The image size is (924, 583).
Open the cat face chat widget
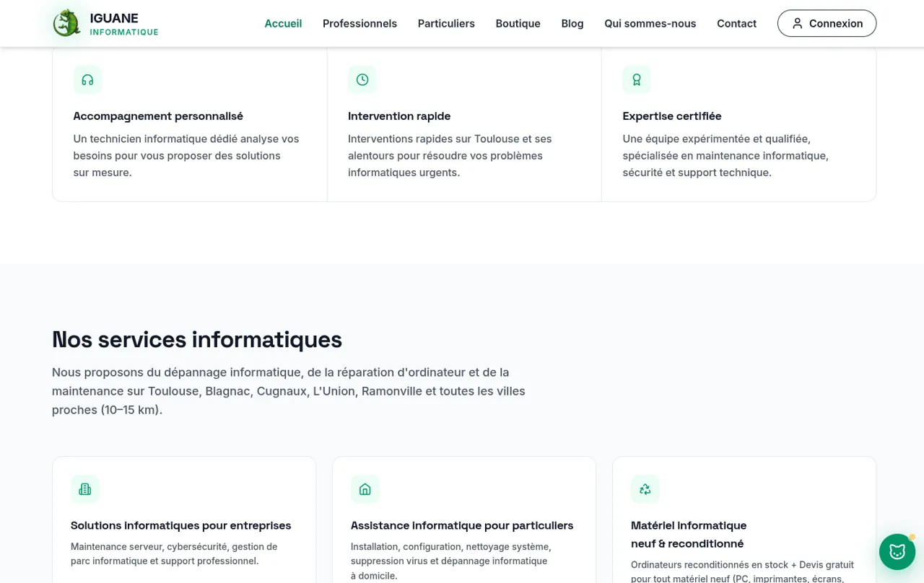point(897,552)
